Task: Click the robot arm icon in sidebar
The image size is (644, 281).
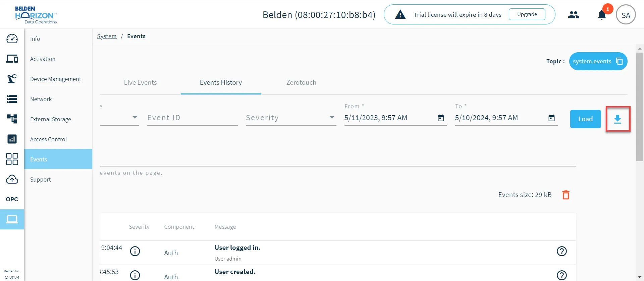Action: coord(12,79)
